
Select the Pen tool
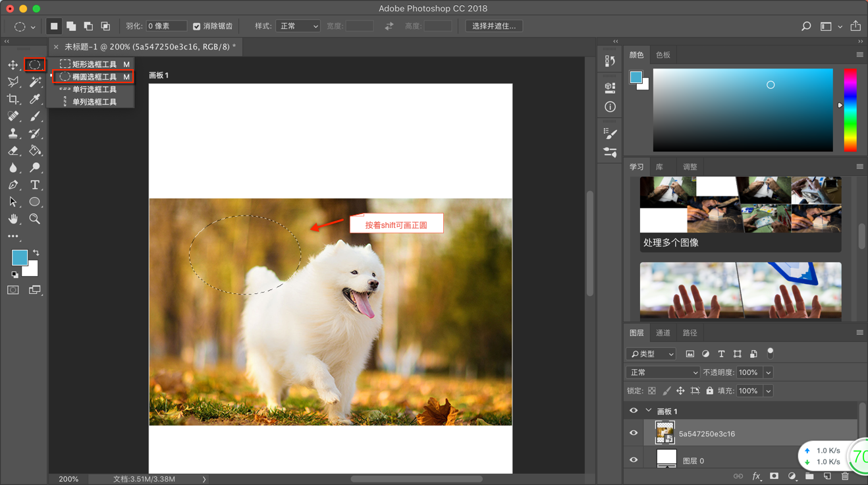[x=13, y=185]
